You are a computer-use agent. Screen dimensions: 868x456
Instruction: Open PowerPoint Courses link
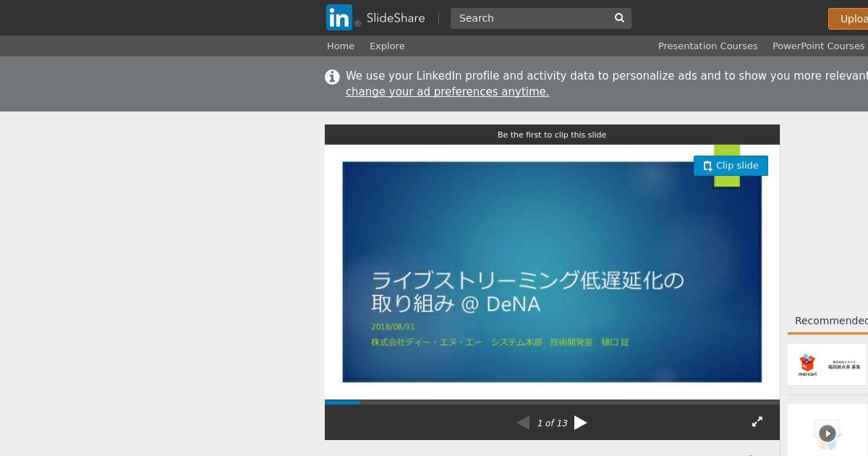click(818, 46)
